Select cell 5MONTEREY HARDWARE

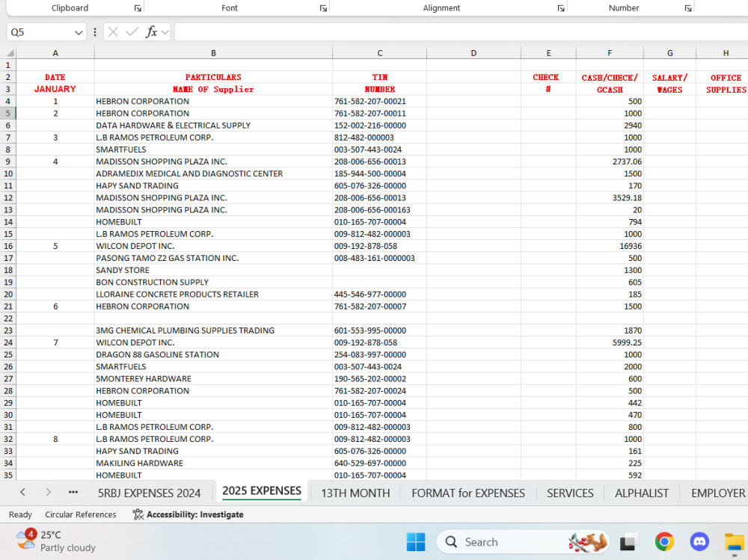(x=213, y=379)
